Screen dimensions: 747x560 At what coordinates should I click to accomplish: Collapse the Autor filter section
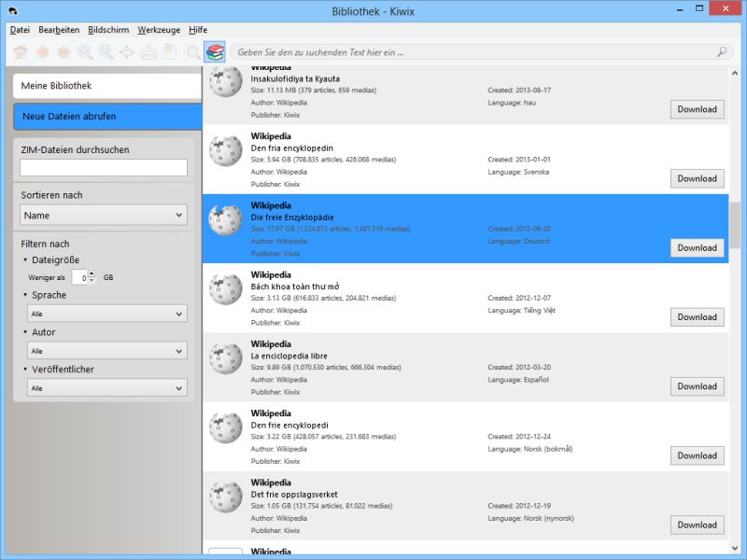click(x=25, y=332)
